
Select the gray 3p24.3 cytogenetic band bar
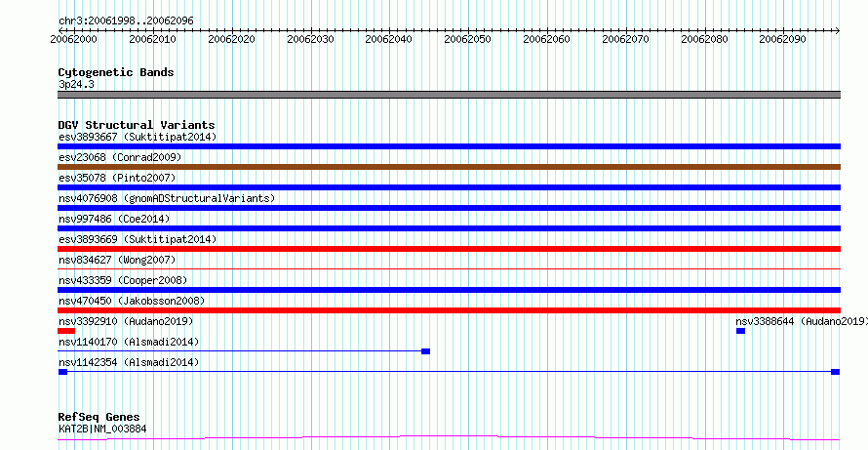(x=449, y=95)
